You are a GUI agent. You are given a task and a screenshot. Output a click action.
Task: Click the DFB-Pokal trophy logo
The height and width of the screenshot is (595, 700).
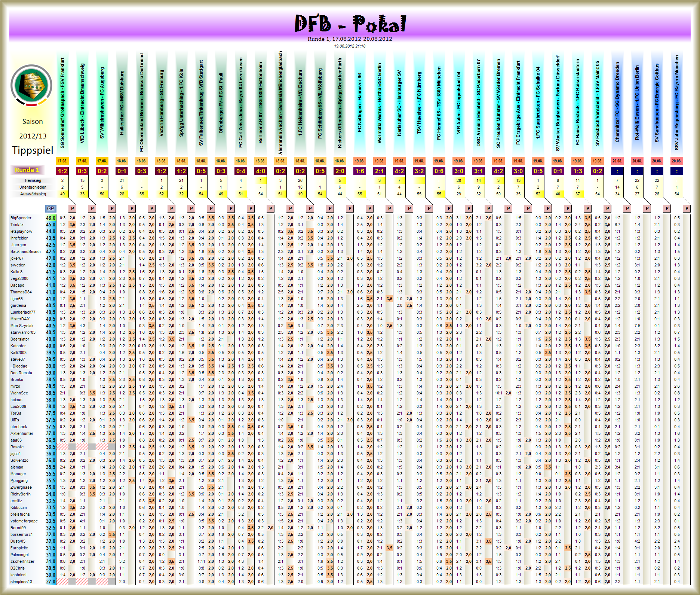[32, 86]
